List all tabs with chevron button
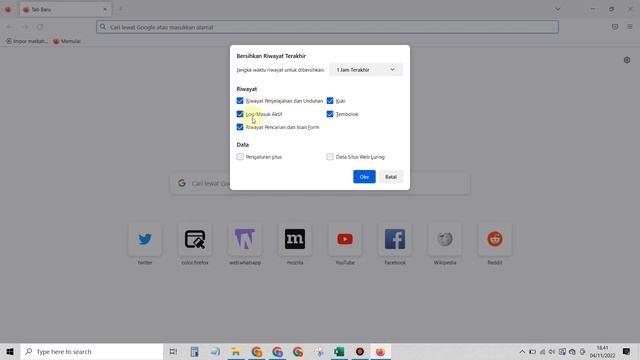Image resolution: width=640 pixels, height=360 pixels. pyautogui.click(x=558, y=9)
